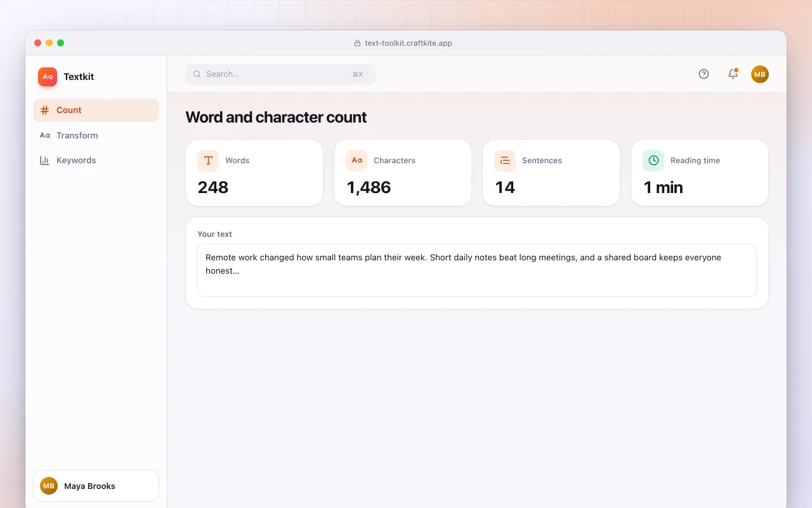The height and width of the screenshot is (508, 812).
Task: Click the Maya Brooks sidebar avatar
Action: point(49,486)
